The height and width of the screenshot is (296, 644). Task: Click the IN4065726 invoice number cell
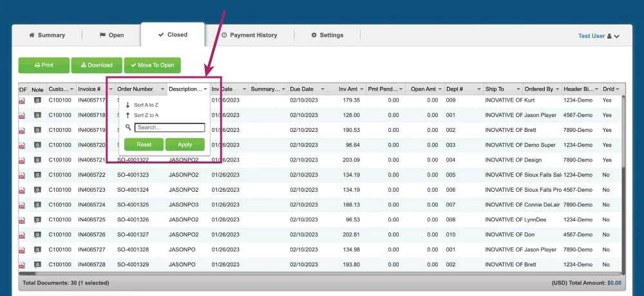(91, 235)
